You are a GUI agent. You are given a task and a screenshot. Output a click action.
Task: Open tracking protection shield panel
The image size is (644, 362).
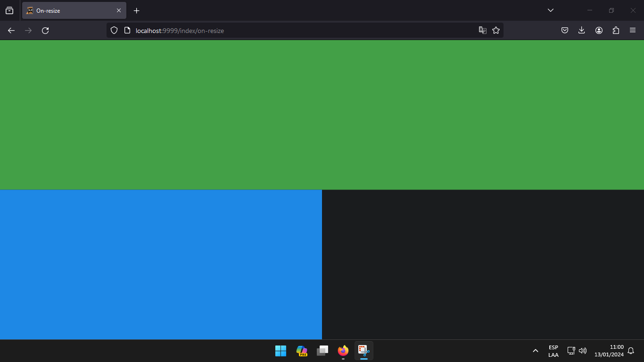pos(114,30)
